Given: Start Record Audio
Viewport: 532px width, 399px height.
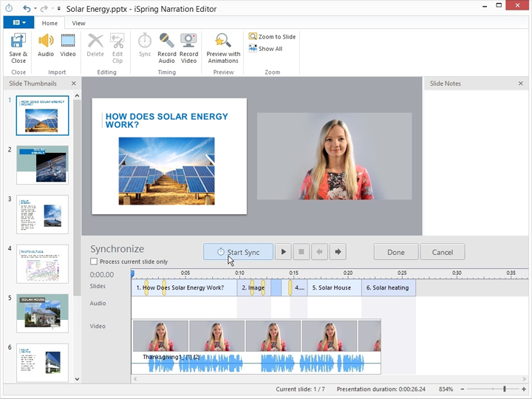Looking at the screenshot, I should [166, 48].
